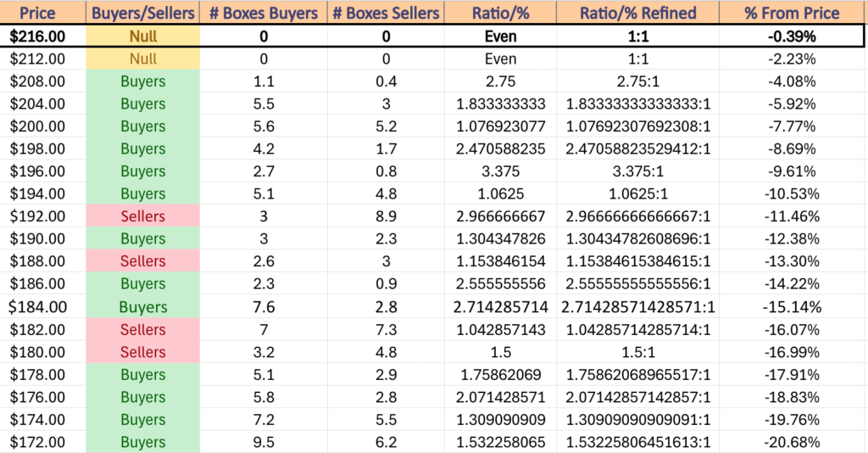
Task: Click the 1.1 boxes buyers cell
Action: click(264, 81)
